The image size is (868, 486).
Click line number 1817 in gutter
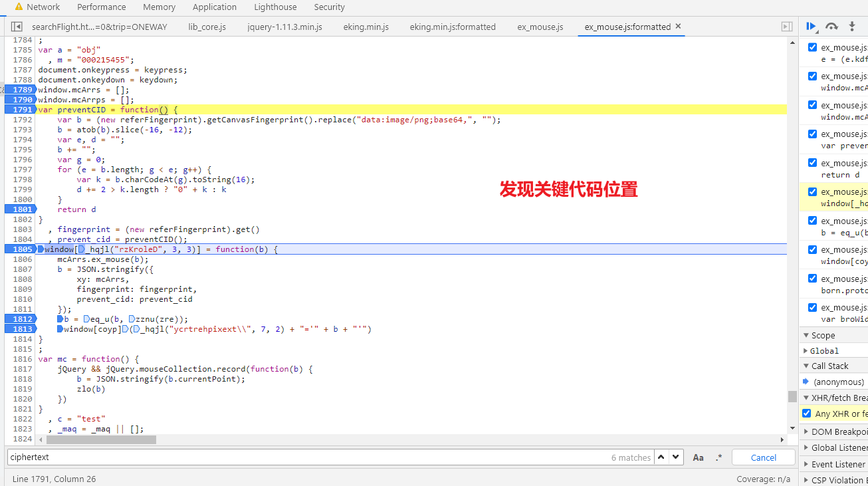pyautogui.click(x=22, y=369)
